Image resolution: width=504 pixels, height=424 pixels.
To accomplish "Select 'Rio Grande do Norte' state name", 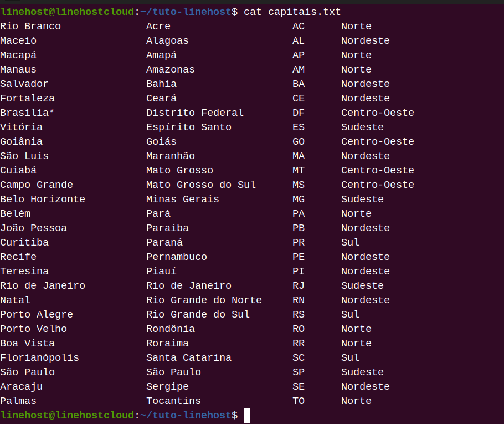I will coord(204,300).
